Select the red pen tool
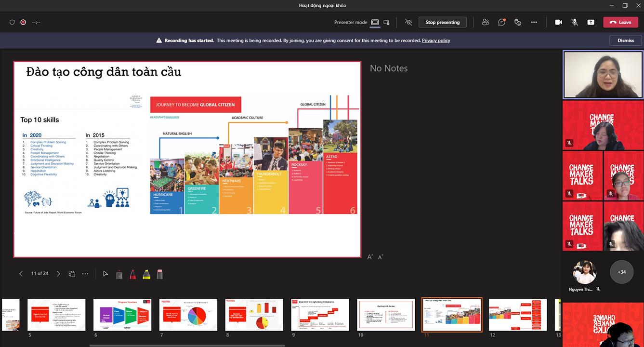The image size is (644, 347). tap(132, 274)
